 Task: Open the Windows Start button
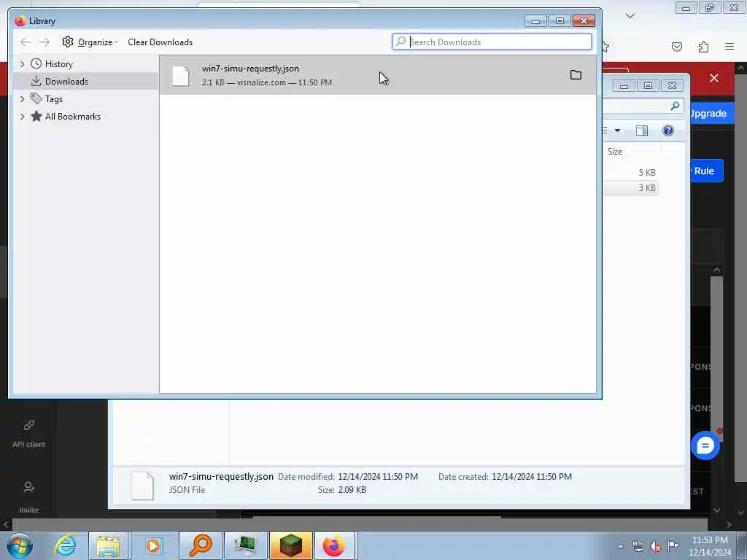(x=20, y=545)
